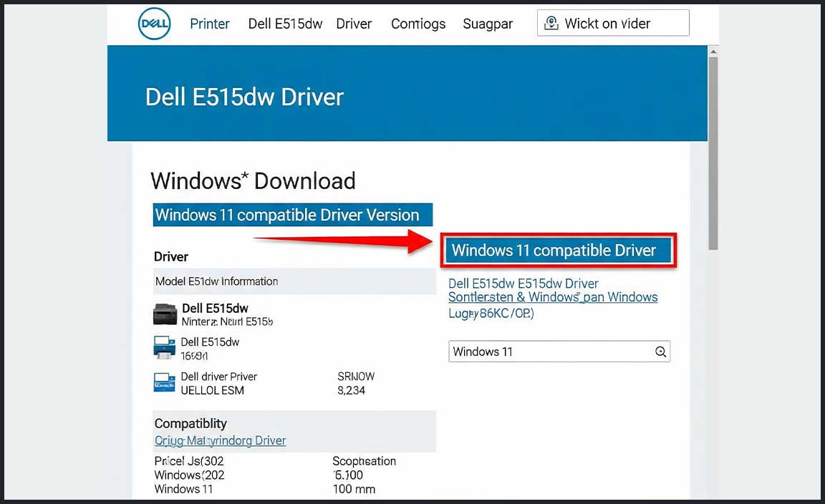
Task: Click the 'UELLOL ESM' text
Action: coord(212,390)
